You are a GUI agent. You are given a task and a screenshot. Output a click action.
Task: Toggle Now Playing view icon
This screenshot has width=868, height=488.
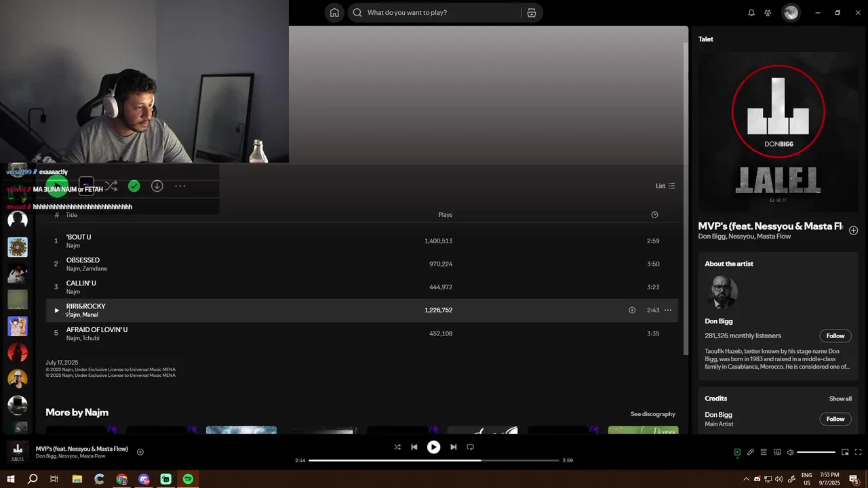[x=737, y=452]
